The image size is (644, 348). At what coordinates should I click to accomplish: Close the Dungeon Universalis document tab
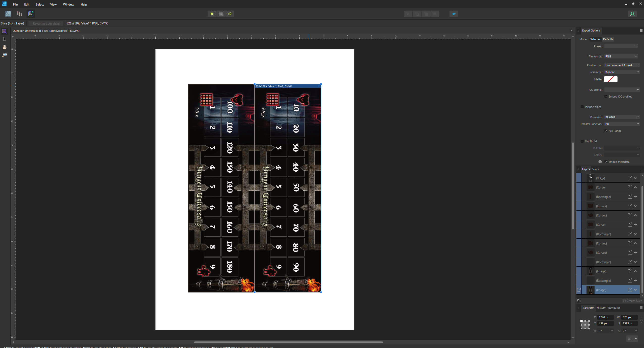click(572, 30)
